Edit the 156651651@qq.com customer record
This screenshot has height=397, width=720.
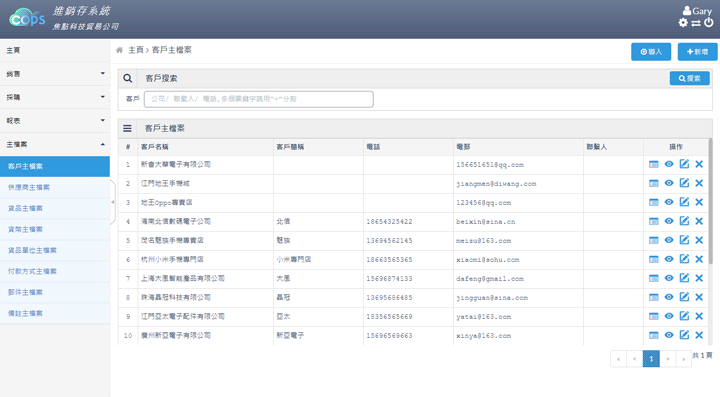[684, 164]
